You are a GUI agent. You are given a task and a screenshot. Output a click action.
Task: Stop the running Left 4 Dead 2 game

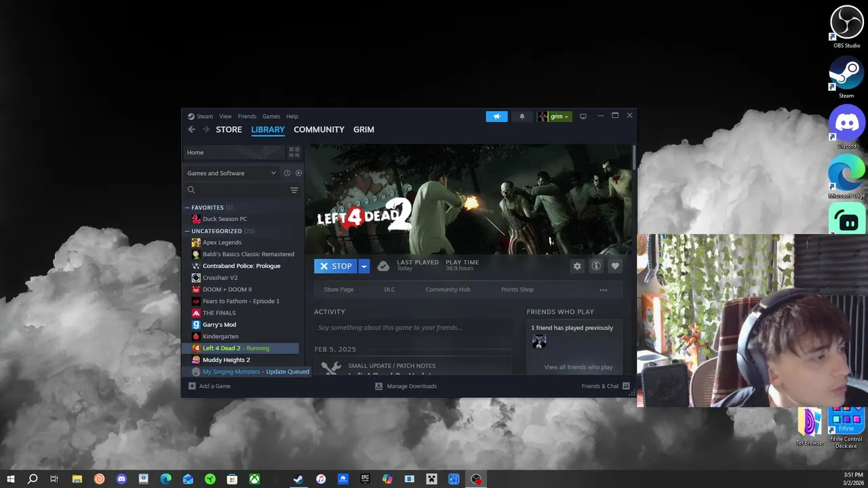(x=336, y=266)
